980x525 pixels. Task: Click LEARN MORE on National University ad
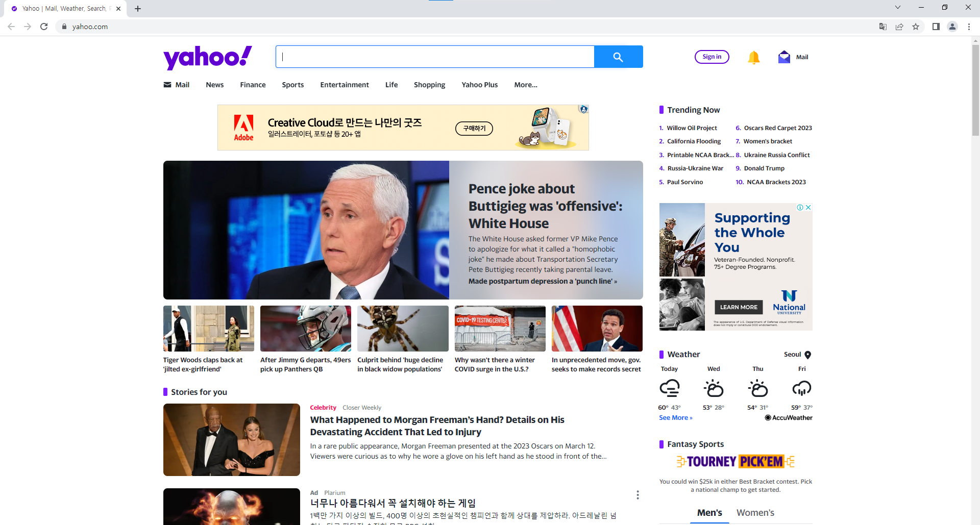[x=739, y=307]
